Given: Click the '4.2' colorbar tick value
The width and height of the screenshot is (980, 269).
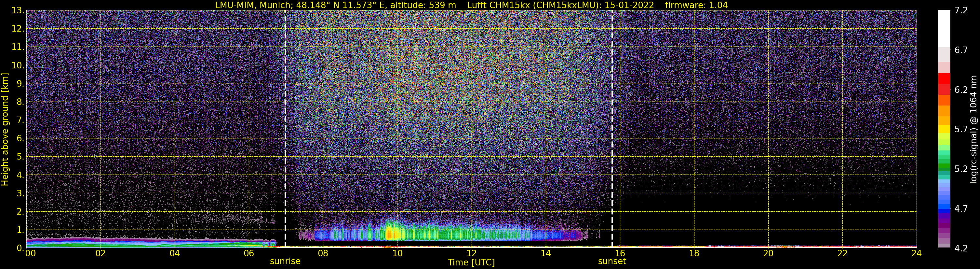Looking at the screenshot, I should coord(961,248).
